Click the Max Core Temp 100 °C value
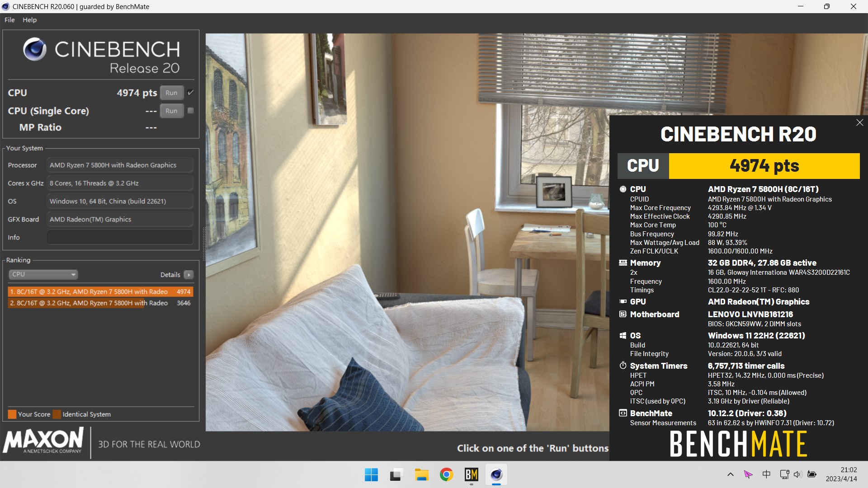868x488 pixels. click(x=717, y=225)
